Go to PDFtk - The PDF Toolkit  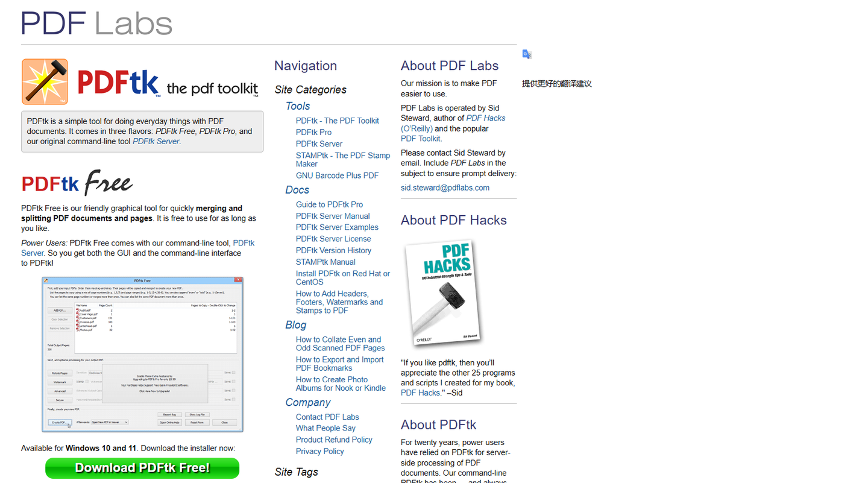338,121
